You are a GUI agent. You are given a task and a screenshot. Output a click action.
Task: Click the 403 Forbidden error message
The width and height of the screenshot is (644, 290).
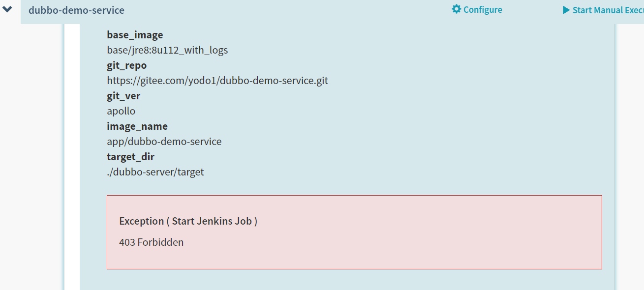tap(151, 242)
